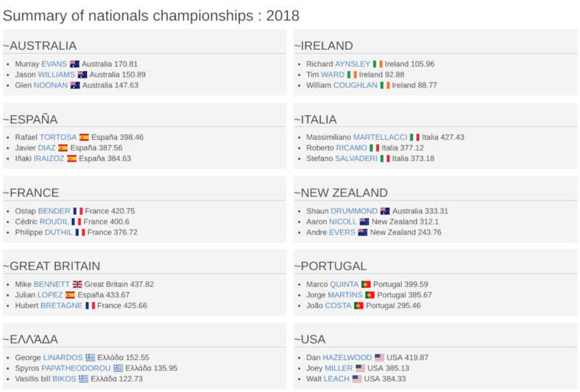The width and height of the screenshot is (580, 392).
Task: Click the Greek flag next to George LINARDOS
Action: click(90, 358)
